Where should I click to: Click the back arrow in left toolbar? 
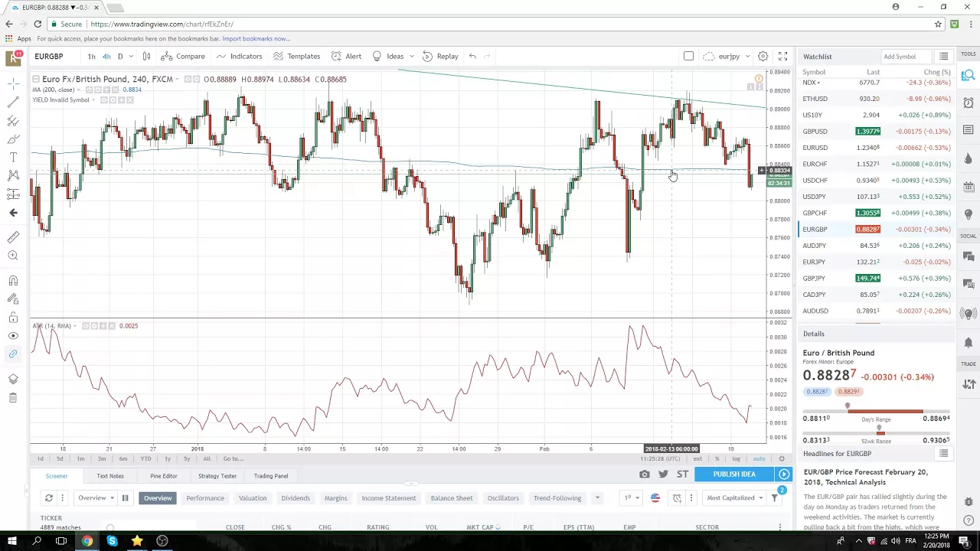[13, 213]
